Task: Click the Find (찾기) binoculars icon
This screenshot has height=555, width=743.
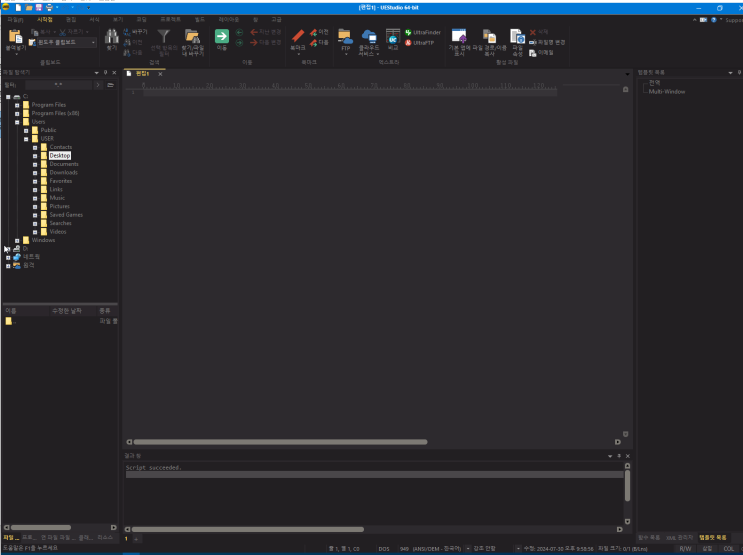Action: click(x=111, y=36)
